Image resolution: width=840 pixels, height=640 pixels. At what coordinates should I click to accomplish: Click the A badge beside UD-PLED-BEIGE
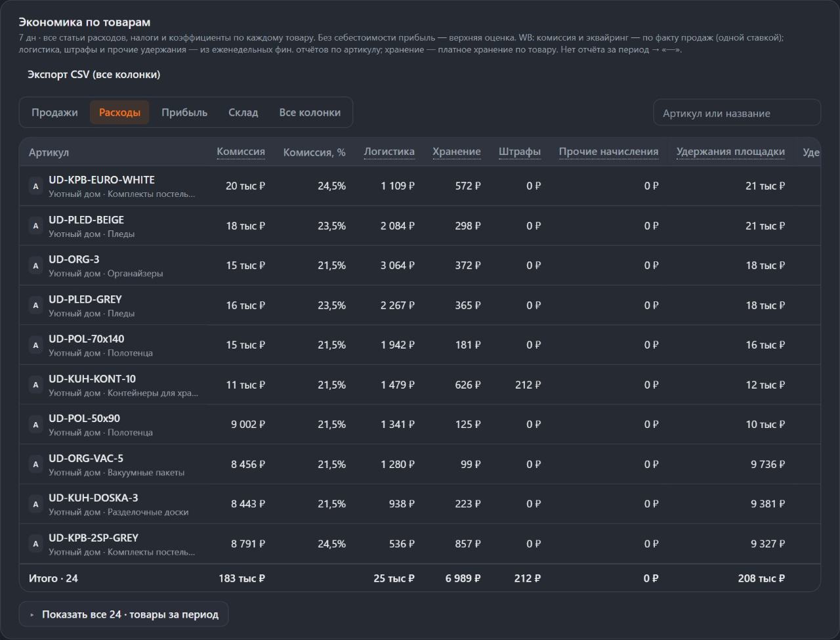pyautogui.click(x=35, y=226)
